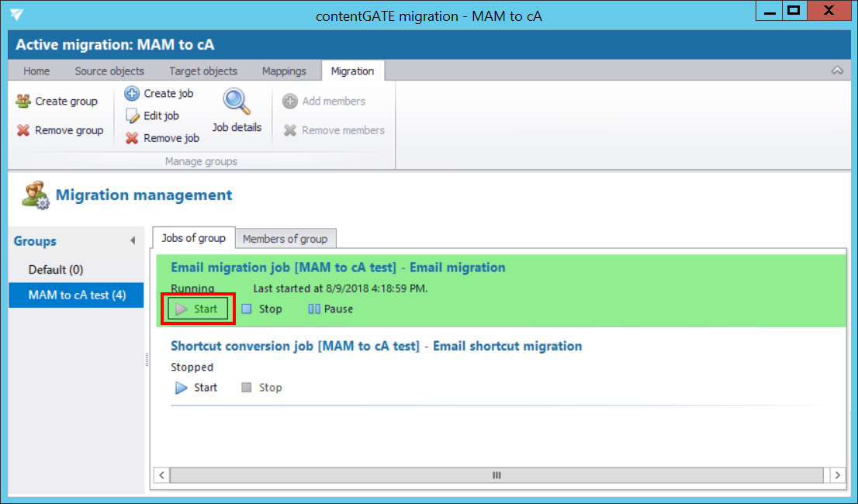858x504 pixels.
Task: Open the Email migration job title link
Action: (338, 268)
